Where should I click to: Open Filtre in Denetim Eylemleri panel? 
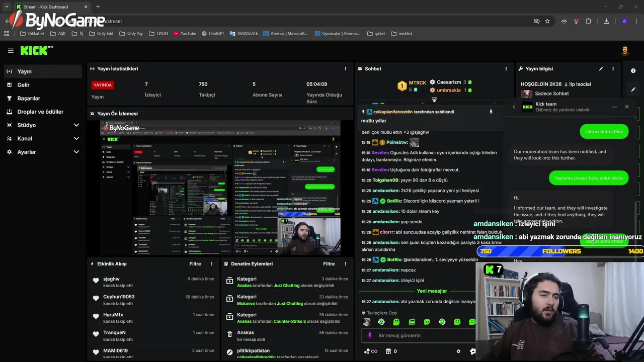point(329,264)
